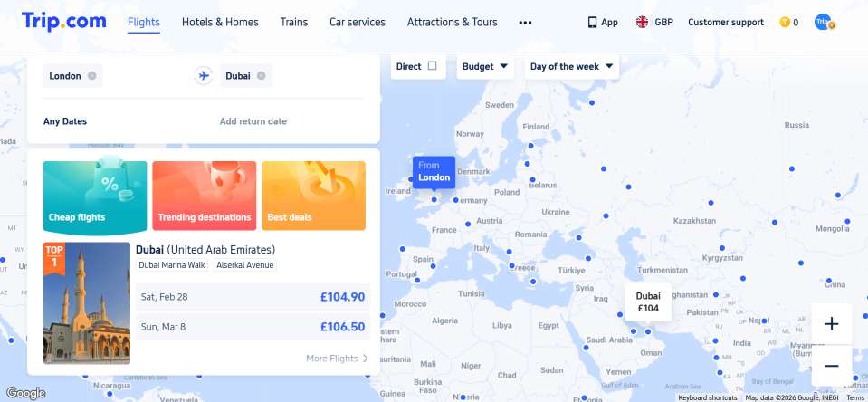Viewport: 868px width, 402px height.
Task: Click the Trip Coins icon
Action: [x=785, y=22]
